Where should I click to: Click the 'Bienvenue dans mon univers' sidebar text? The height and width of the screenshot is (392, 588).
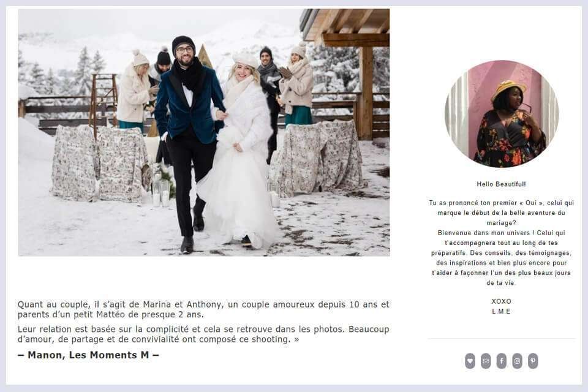502,258
